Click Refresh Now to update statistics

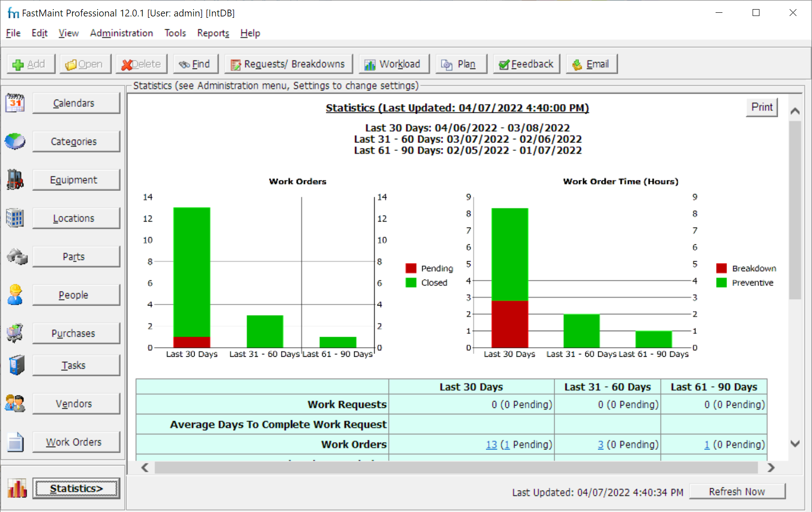click(x=737, y=491)
